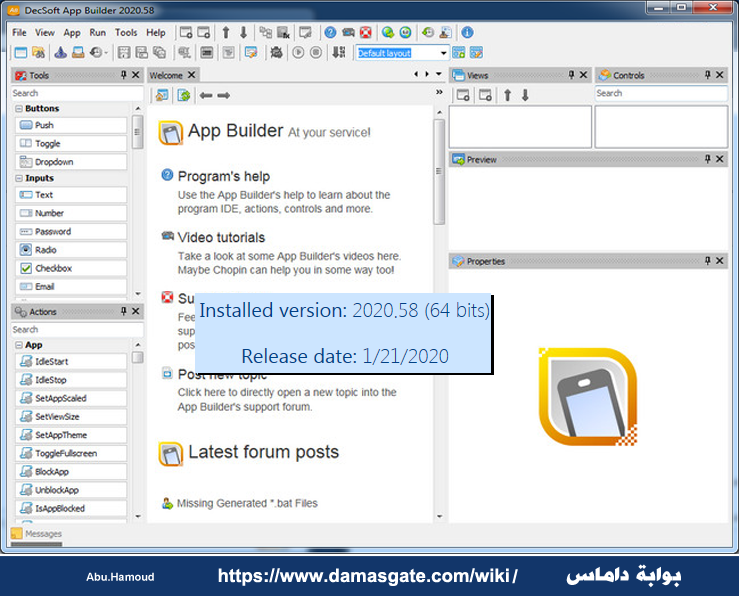The image size is (739, 596).
Task: Click the open folder icon in the toolbar
Action: [39, 52]
